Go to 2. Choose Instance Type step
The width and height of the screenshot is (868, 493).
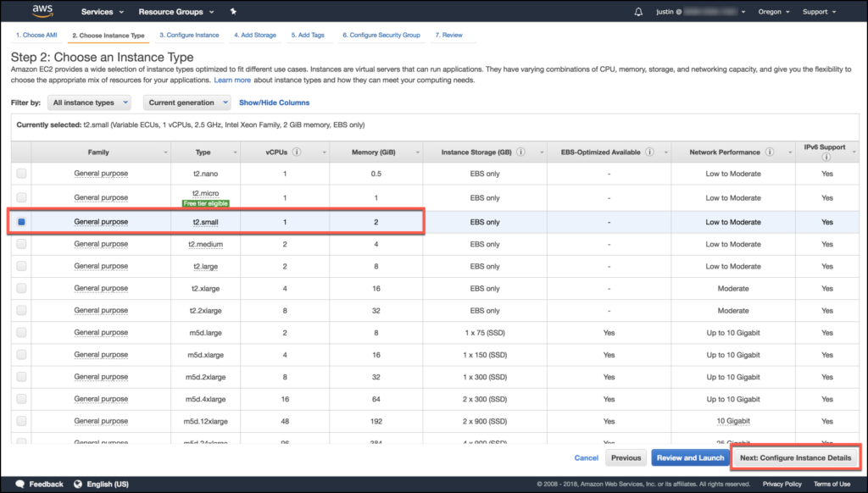[108, 36]
